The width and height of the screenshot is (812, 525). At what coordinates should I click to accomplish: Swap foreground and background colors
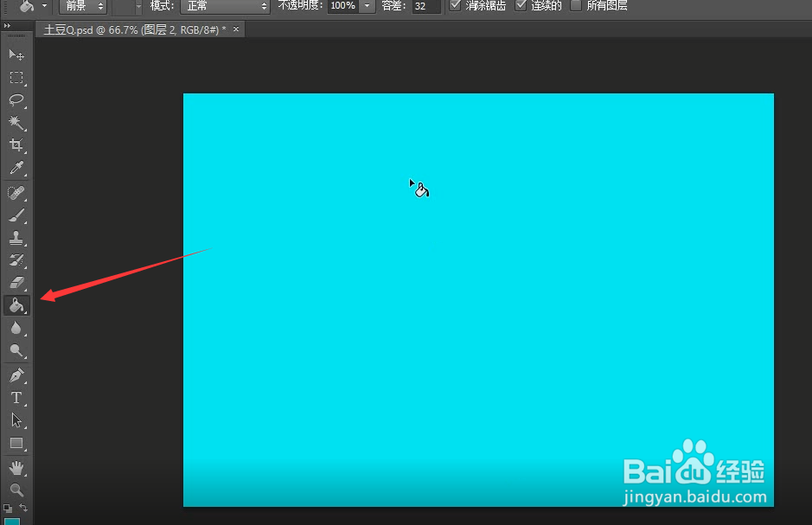pyautogui.click(x=23, y=508)
